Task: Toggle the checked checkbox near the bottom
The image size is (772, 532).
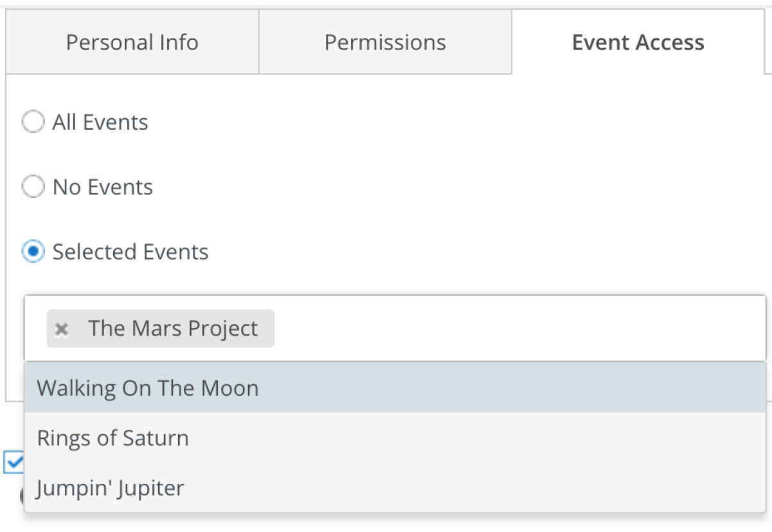Action: (x=14, y=462)
